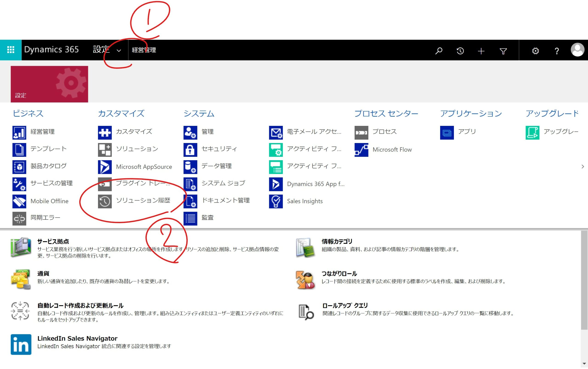Click the ドキュメント管理 document gear icon
Screen dimensions: 588x369
[190, 201]
